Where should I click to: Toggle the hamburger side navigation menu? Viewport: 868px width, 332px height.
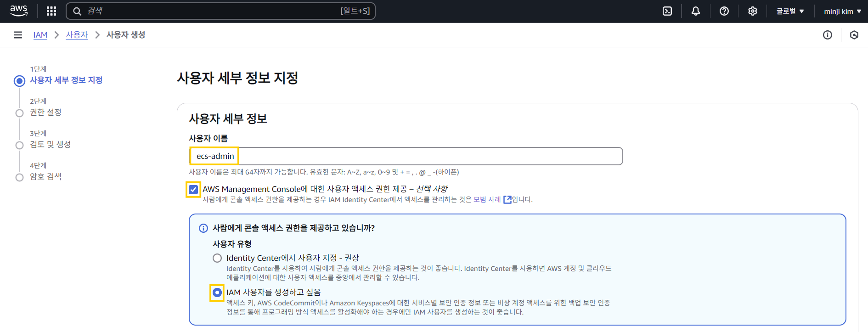18,35
